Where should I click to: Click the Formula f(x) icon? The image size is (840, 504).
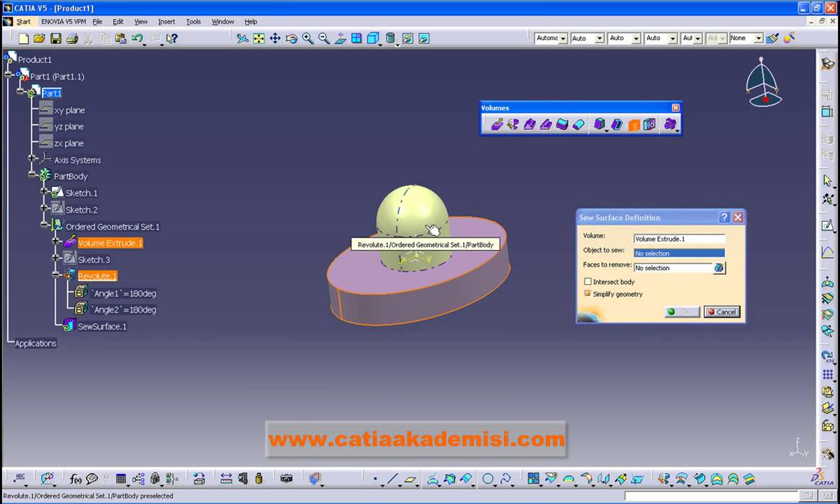76,479
